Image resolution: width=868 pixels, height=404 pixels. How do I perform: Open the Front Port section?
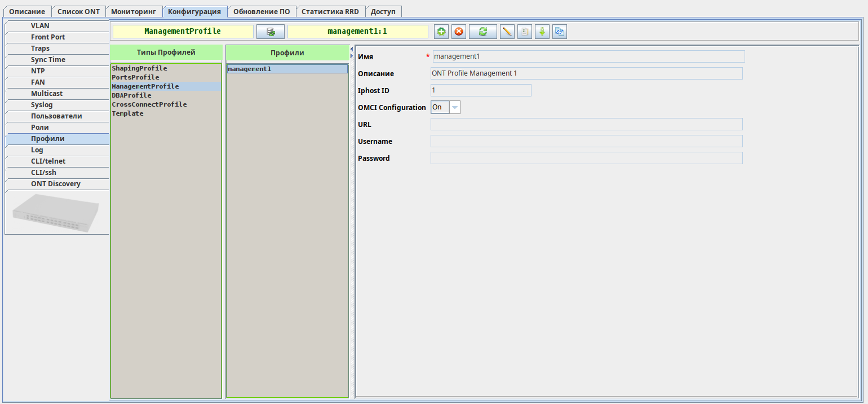coord(57,37)
